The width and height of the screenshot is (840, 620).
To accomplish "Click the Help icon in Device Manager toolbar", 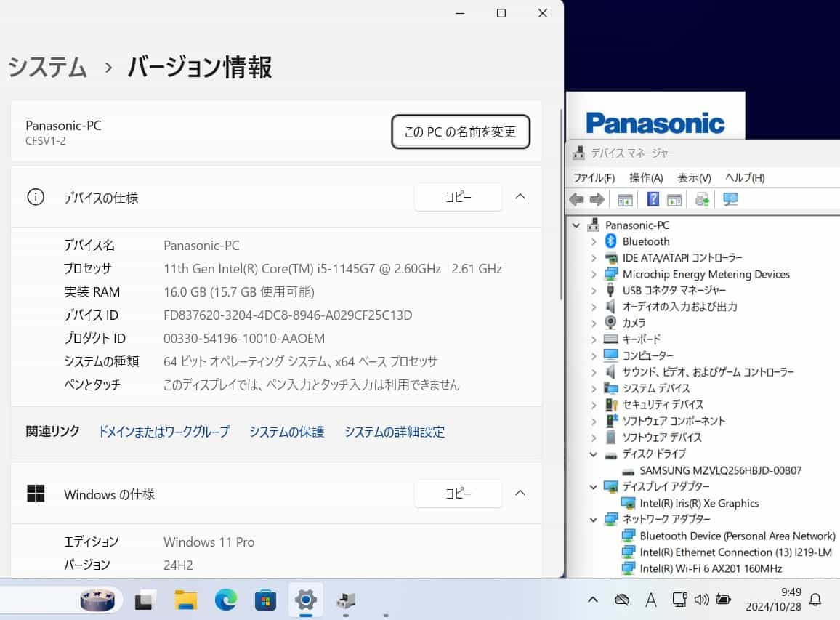I will tap(653, 199).
